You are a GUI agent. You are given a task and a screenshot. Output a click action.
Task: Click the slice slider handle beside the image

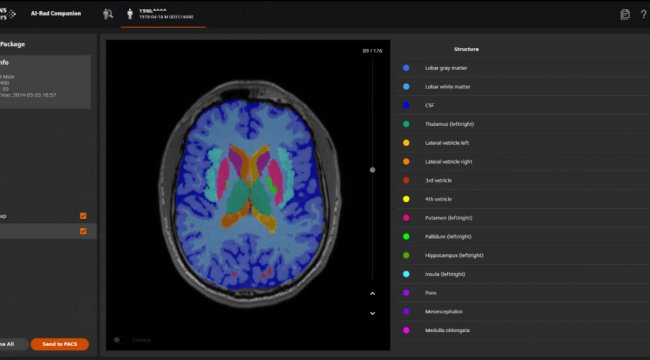pos(372,170)
